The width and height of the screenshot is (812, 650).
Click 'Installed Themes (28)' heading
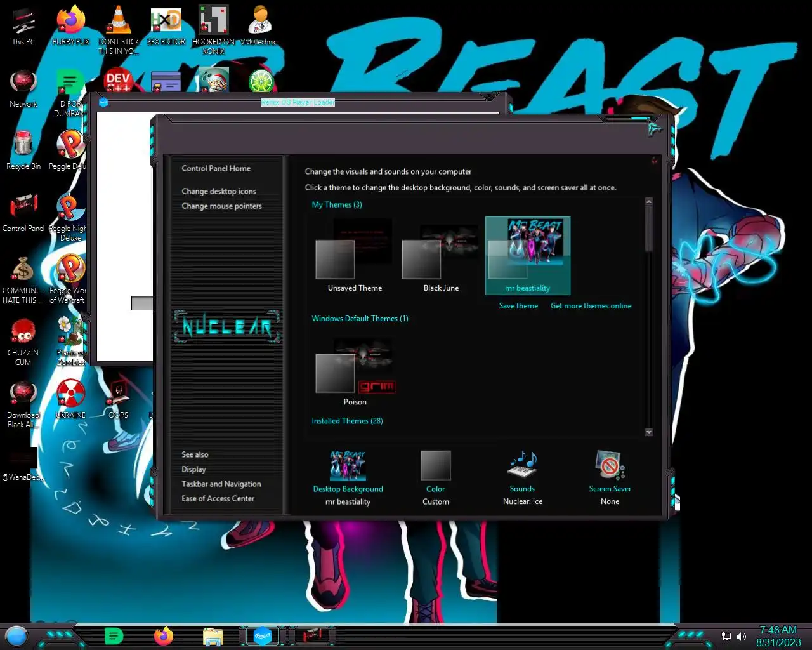tap(347, 421)
